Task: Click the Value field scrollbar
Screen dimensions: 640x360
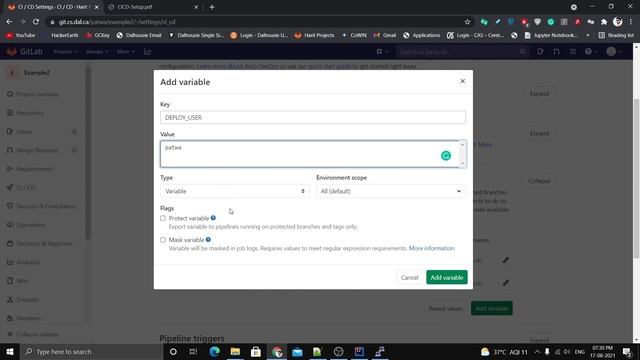Action: tap(462, 154)
